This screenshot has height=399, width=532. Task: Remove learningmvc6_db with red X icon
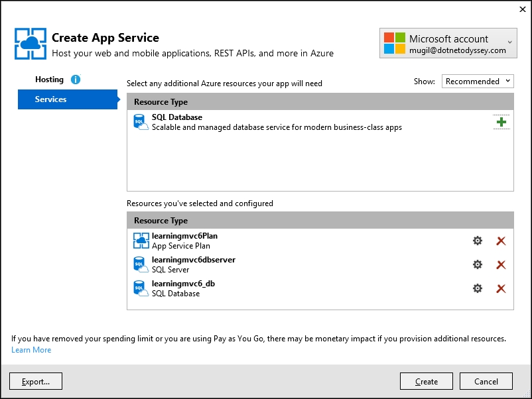(501, 289)
